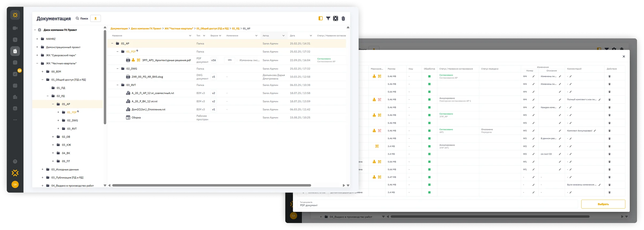Open the buildings icon in left sidebar
Viewport: 644px width, 230px height.
(15, 97)
